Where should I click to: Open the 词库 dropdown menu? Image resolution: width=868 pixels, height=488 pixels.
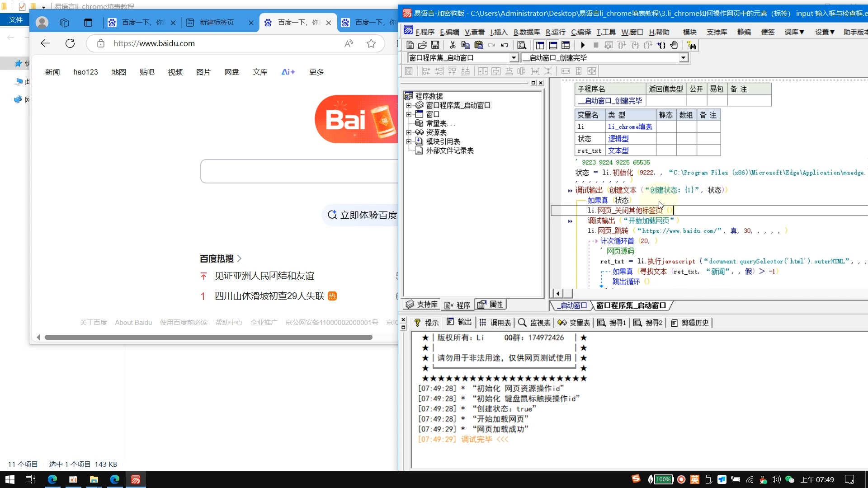pos(794,32)
